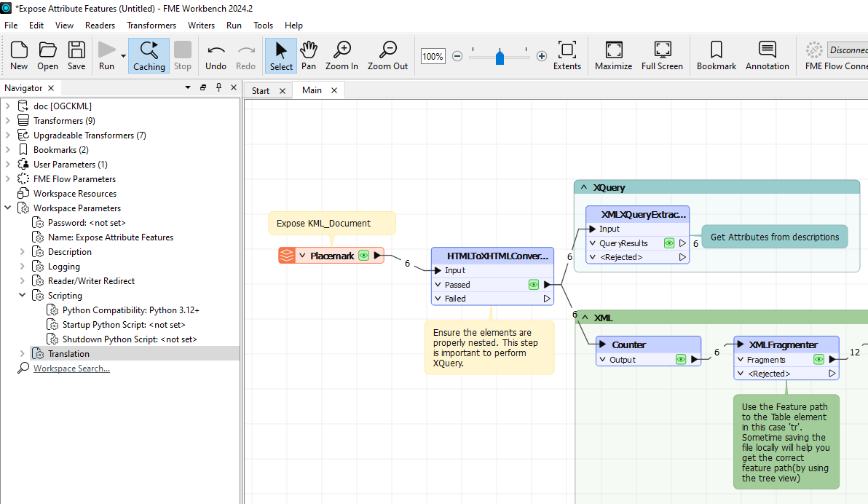Click the Expose KML_Document annotation
This screenshot has height=504, width=868.
click(331, 223)
